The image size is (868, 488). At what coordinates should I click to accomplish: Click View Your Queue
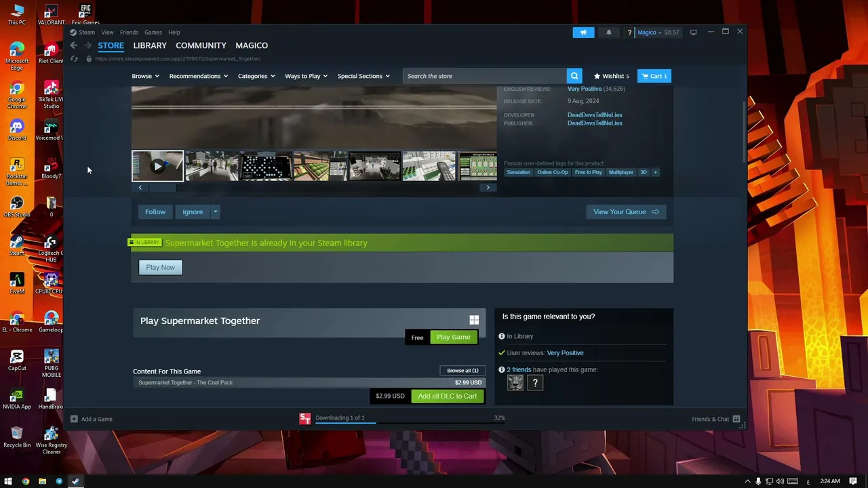626,211
